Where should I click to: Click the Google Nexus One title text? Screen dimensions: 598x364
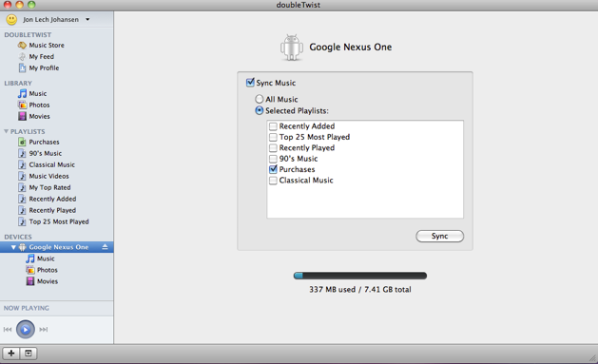coord(351,47)
